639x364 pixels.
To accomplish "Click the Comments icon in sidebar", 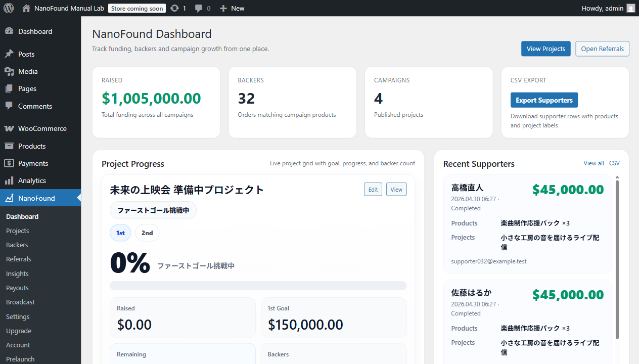I will (x=9, y=106).
